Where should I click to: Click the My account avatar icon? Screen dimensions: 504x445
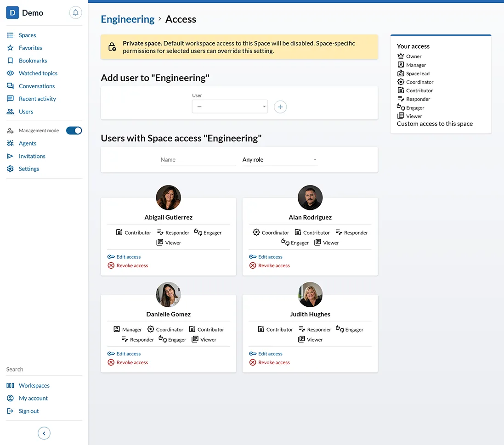click(10, 398)
